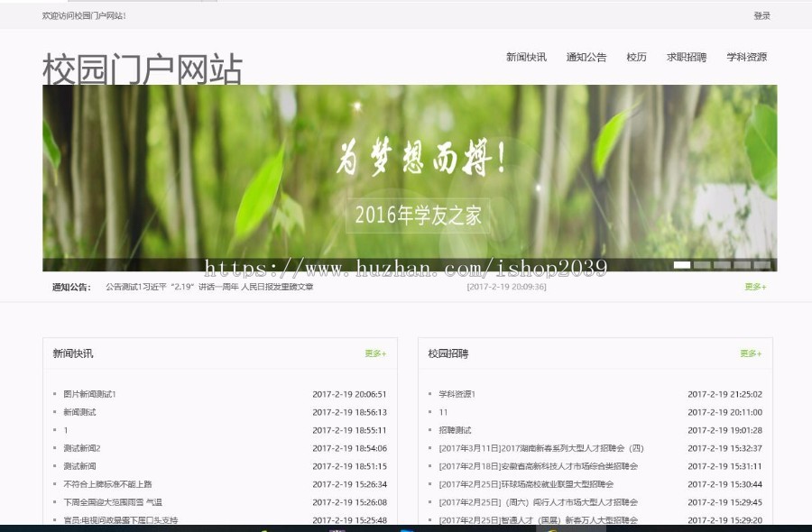Open the 公告测试1习近平 notice headline
The width and height of the screenshot is (812, 532).
(x=209, y=287)
